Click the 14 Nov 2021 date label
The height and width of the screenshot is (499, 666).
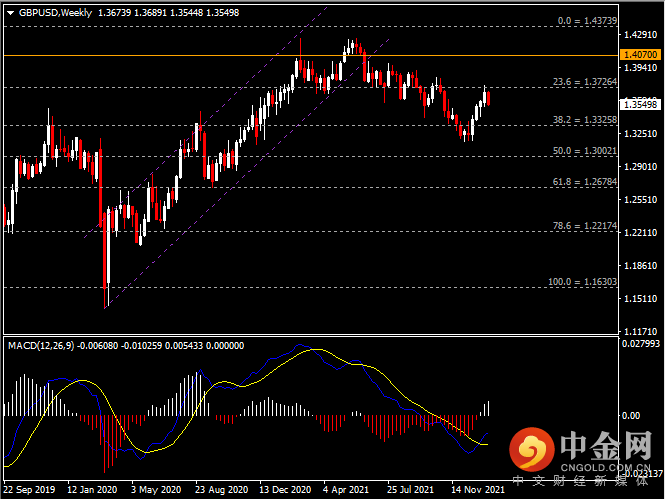(478, 490)
